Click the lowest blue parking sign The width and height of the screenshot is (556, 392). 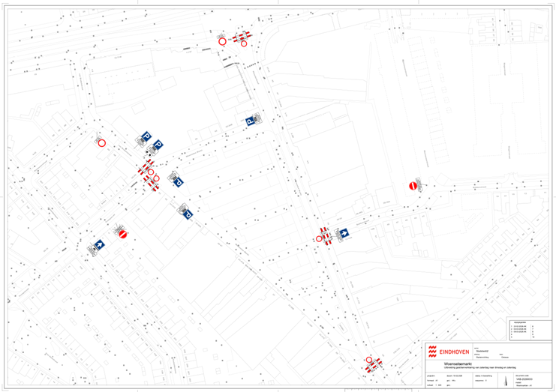tap(188, 214)
